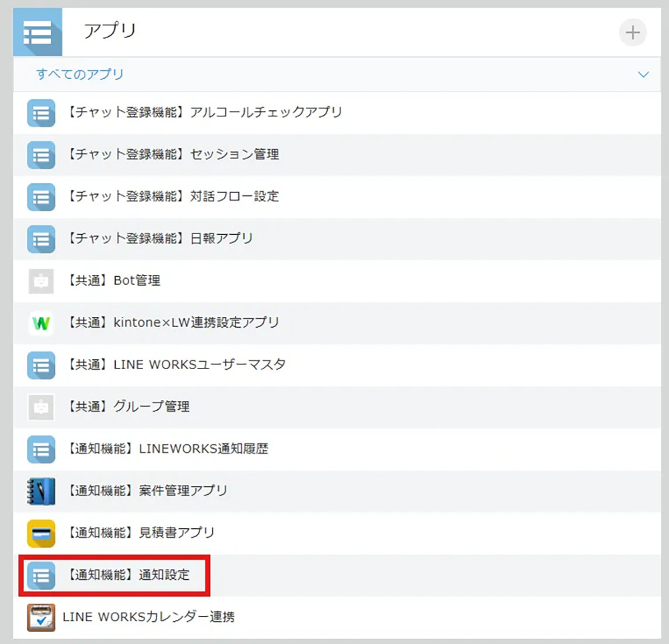Open 【チャット登録機能】アルコールチェックアプリ link
Viewport: 669px width, 644px height.
click(204, 112)
